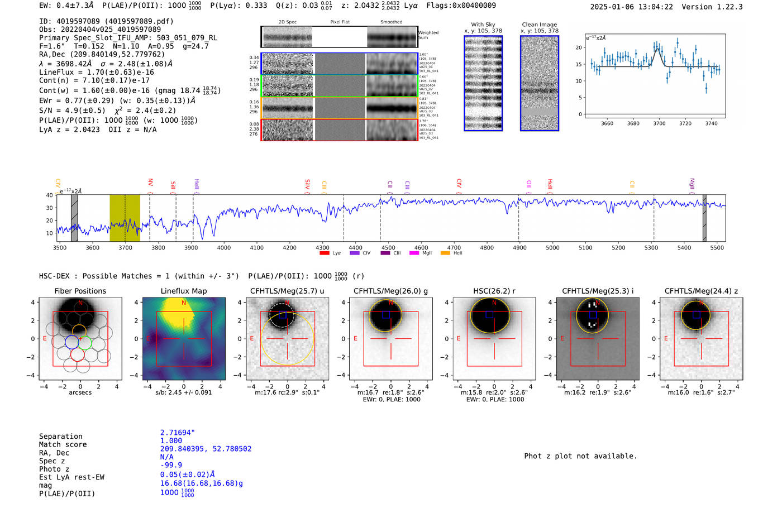782x532 pixels.
Task: Open the CFHTLS/Meg(25.7) u image
Action: coord(287,338)
